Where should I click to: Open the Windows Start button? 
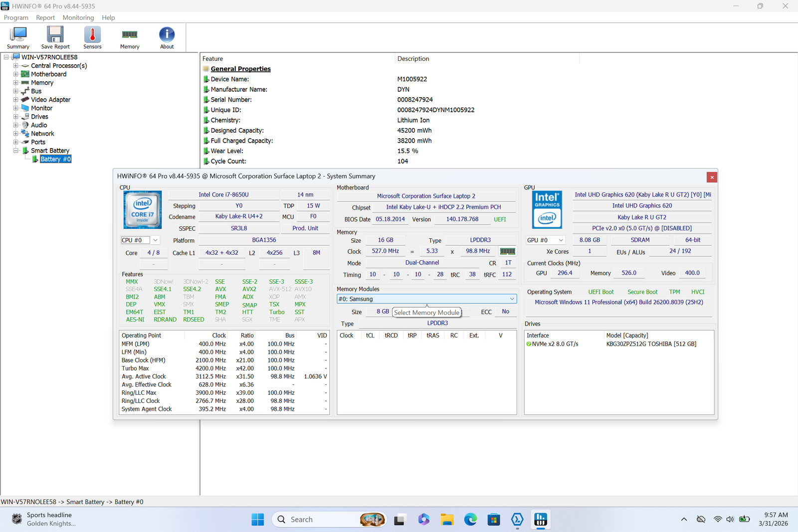[258, 520]
